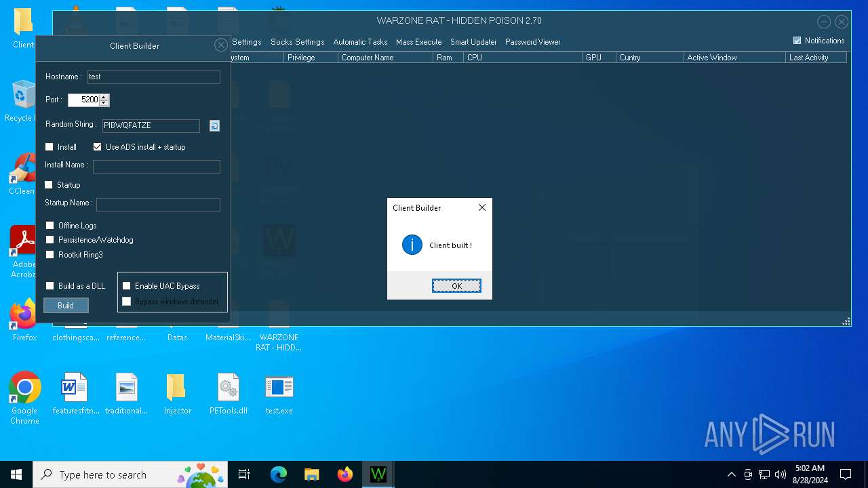868x488 pixels.
Task: Click the Install Name text field
Action: 157,167
